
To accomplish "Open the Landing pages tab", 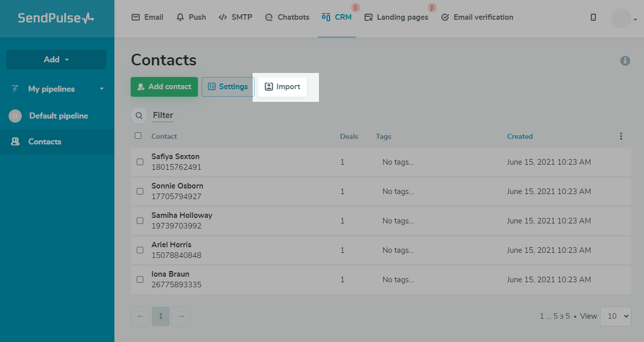I will [x=396, y=17].
